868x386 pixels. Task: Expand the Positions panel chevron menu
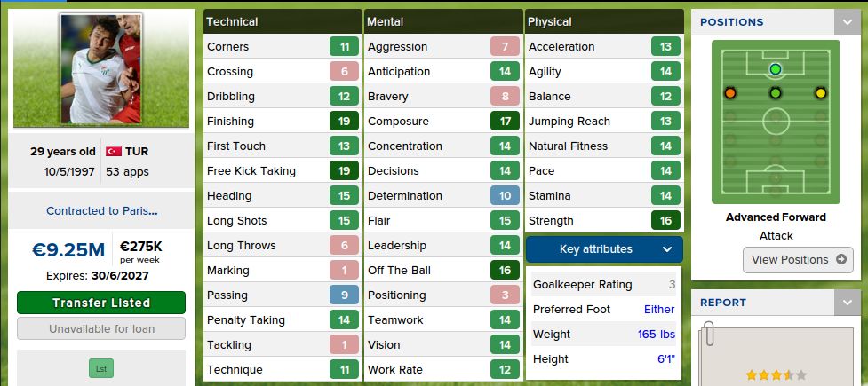click(x=847, y=22)
